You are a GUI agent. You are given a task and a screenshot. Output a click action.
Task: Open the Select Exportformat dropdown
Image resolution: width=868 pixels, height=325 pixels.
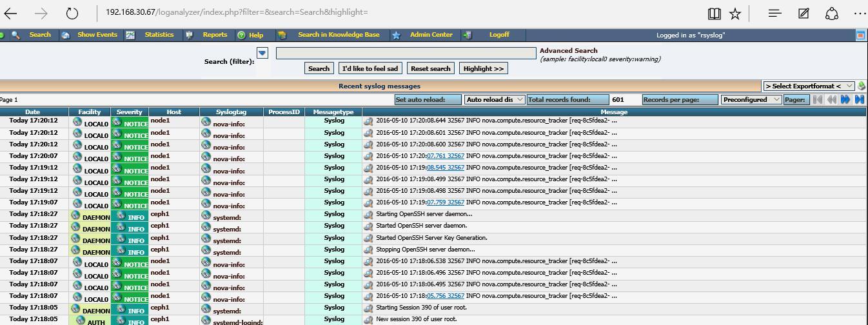809,86
